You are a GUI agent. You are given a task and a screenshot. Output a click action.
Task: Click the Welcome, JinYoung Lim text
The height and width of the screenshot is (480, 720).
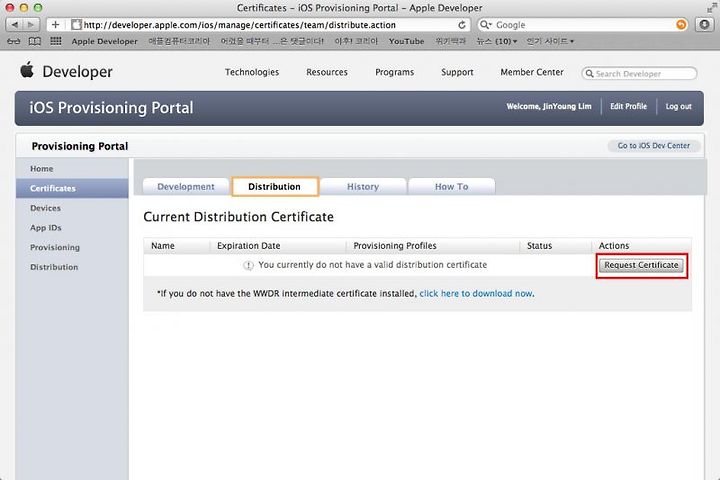(x=549, y=106)
